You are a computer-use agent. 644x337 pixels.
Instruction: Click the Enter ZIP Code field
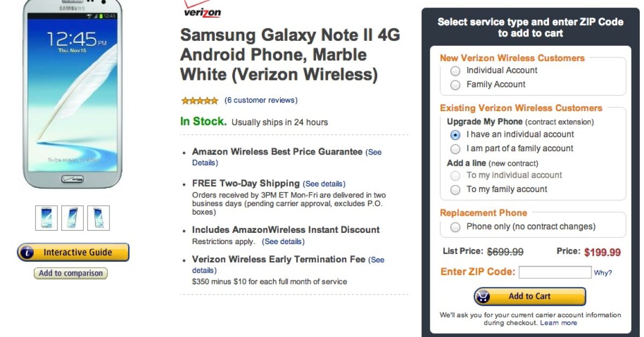click(555, 272)
